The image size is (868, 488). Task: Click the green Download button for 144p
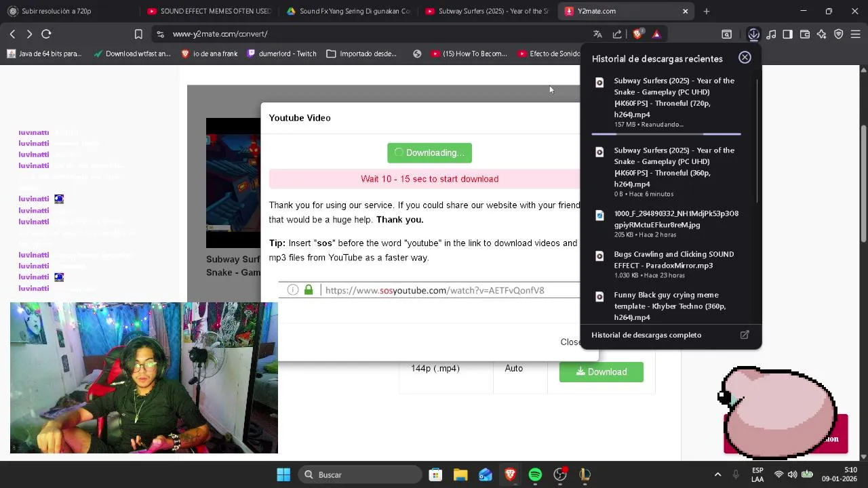click(601, 371)
